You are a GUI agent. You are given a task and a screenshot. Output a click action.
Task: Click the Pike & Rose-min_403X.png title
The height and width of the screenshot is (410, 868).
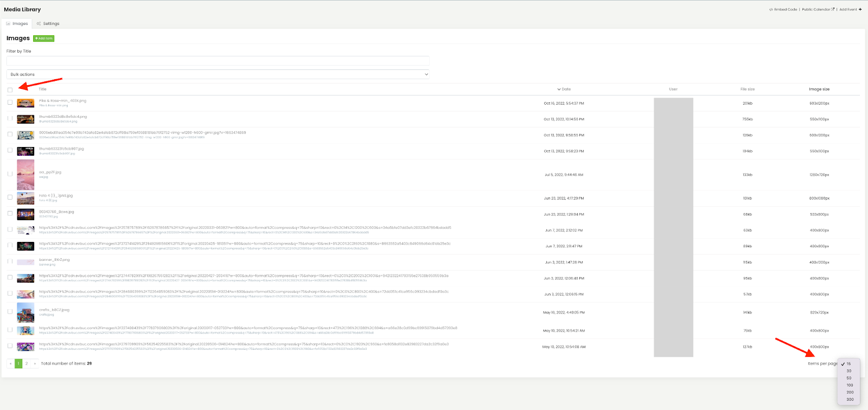tap(62, 101)
